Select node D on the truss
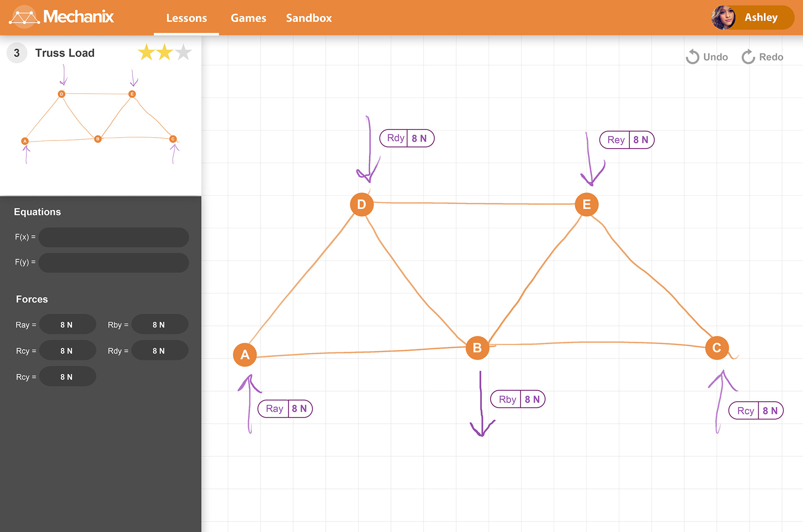The image size is (803, 532). coord(361,204)
